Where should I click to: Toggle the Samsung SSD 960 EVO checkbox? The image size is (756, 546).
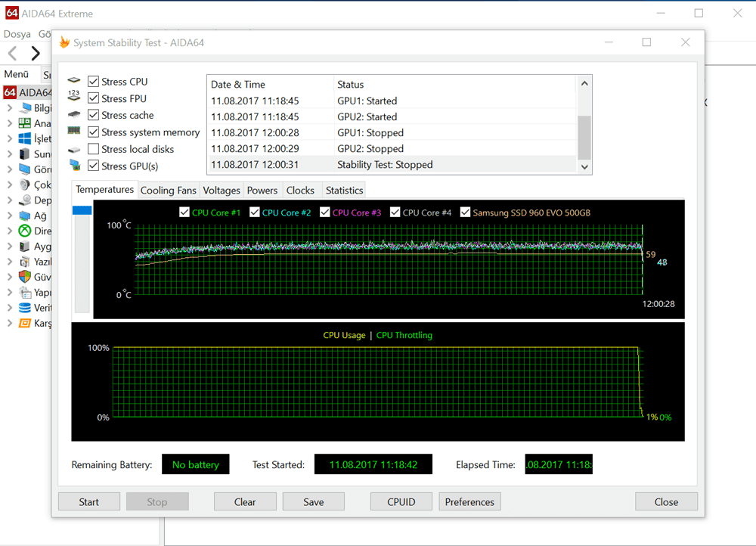coord(466,213)
